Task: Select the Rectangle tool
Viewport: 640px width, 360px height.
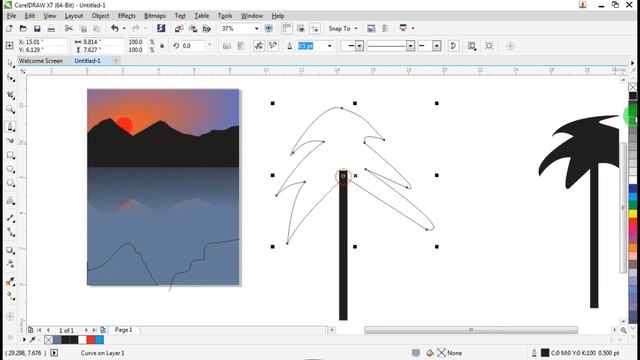Action: [x=11, y=156]
